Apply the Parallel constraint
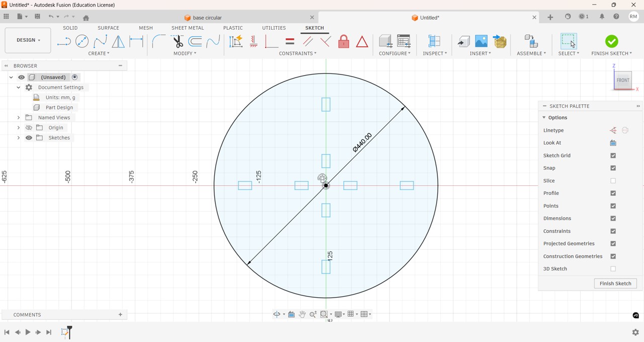This screenshot has height=342, width=644. click(x=308, y=41)
